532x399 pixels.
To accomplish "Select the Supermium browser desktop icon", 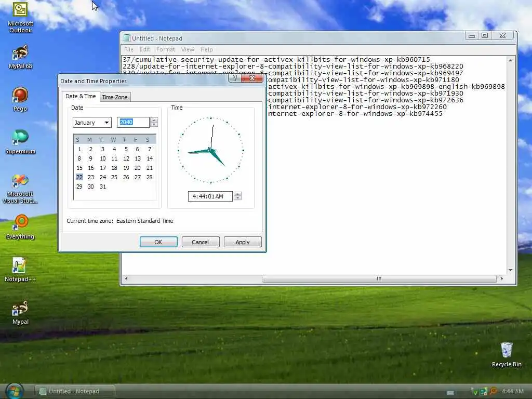I will point(20,141).
